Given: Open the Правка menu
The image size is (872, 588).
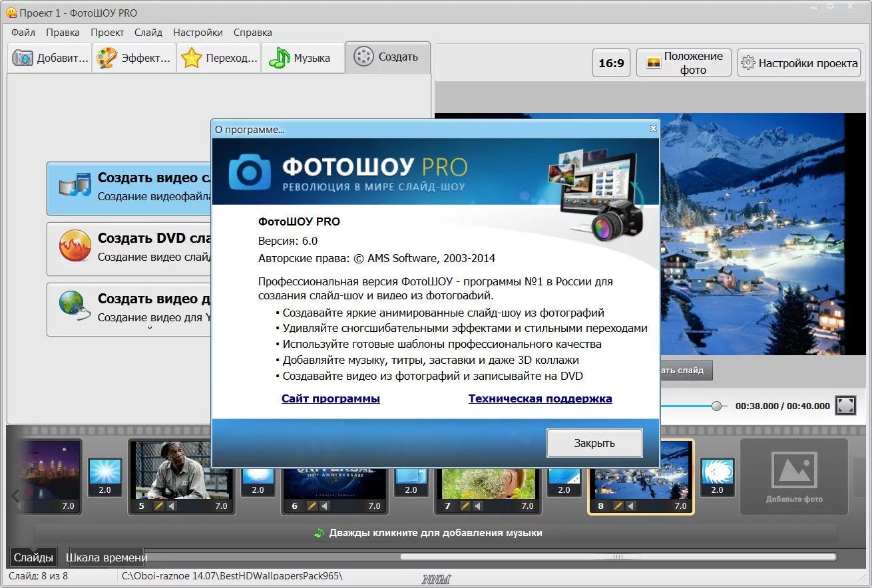Looking at the screenshot, I should coord(63,32).
